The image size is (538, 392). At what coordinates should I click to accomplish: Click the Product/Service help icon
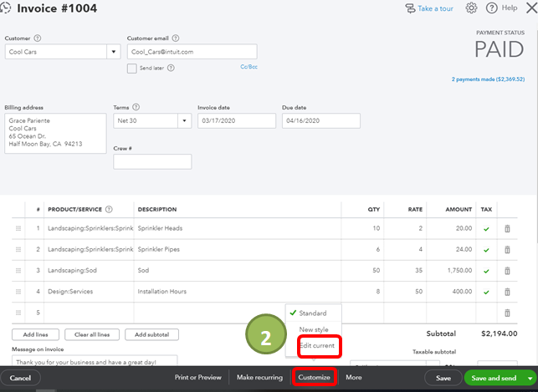(x=109, y=209)
